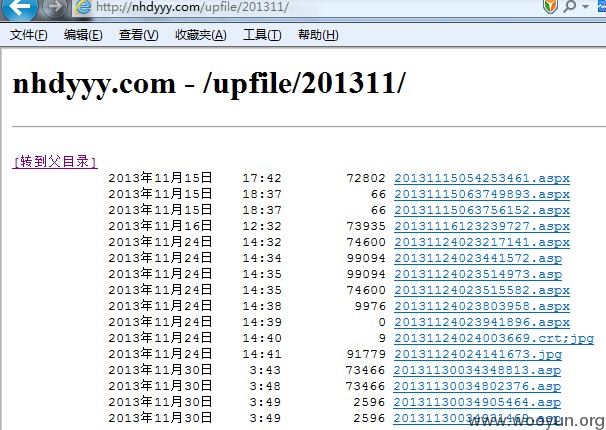606x430 pixels.
Task: Open file 20131124023441572.asp
Action: 478,258
